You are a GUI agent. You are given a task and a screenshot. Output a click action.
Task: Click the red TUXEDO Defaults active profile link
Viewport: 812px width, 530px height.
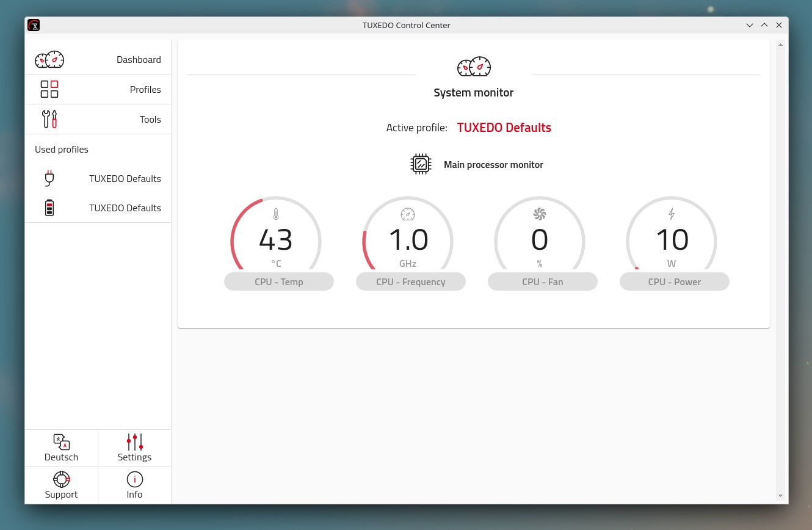pos(504,128)
